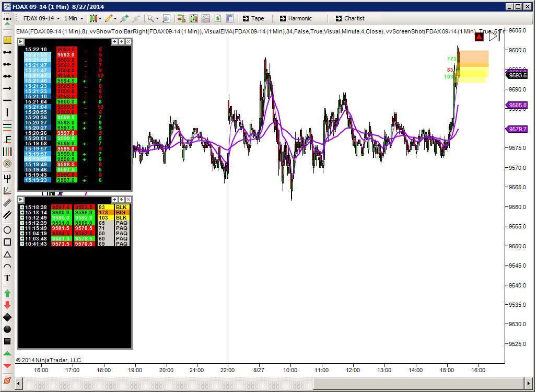Open the 1 Min interval dropdown
This screenshot has width=537, height=392.
pos(74,18)
